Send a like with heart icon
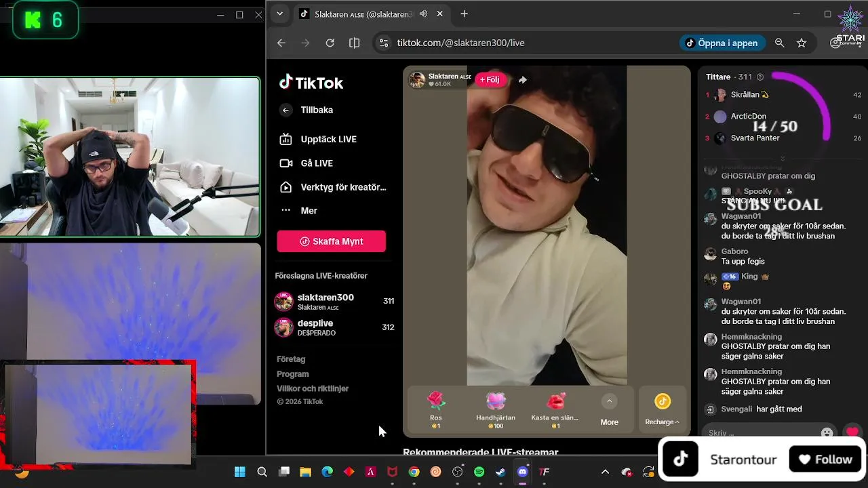Screen dimensions: 868x488 (x=852, y=432)
